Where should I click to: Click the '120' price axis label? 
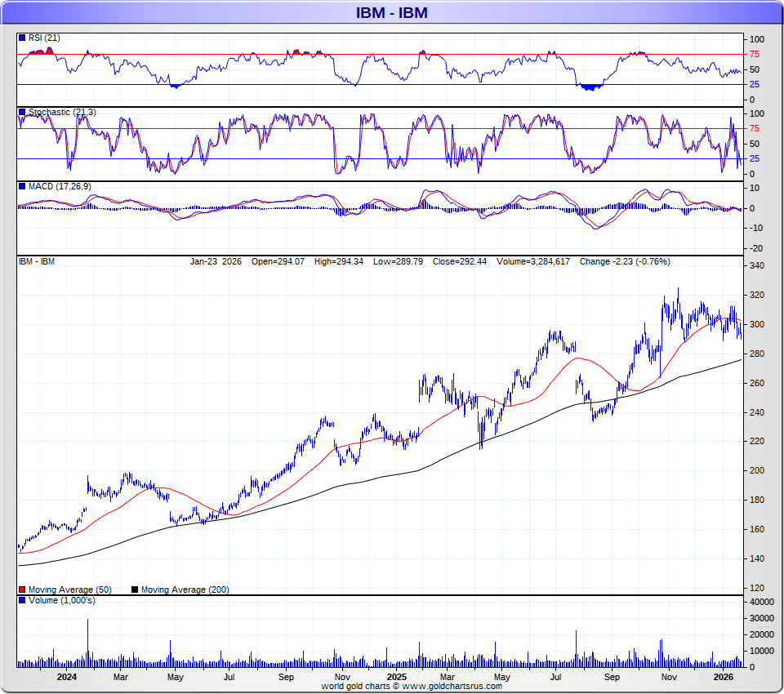[x=757, y=588]
